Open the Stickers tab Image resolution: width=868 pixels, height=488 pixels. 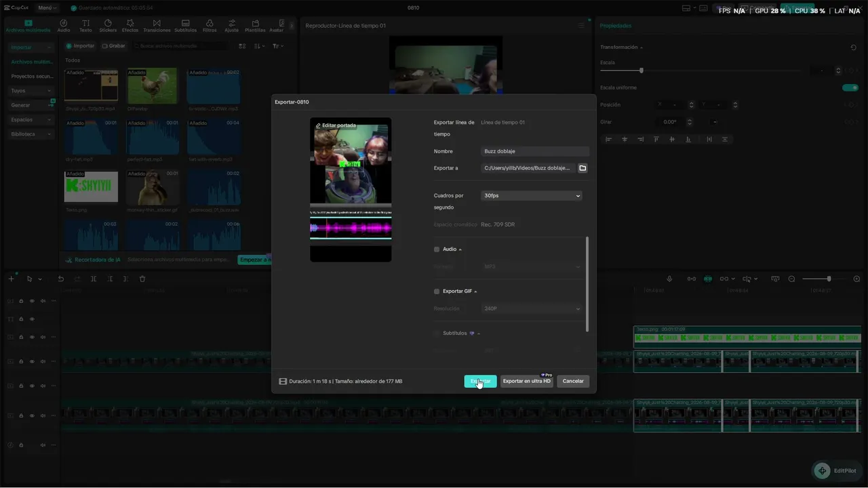(108, 26)
